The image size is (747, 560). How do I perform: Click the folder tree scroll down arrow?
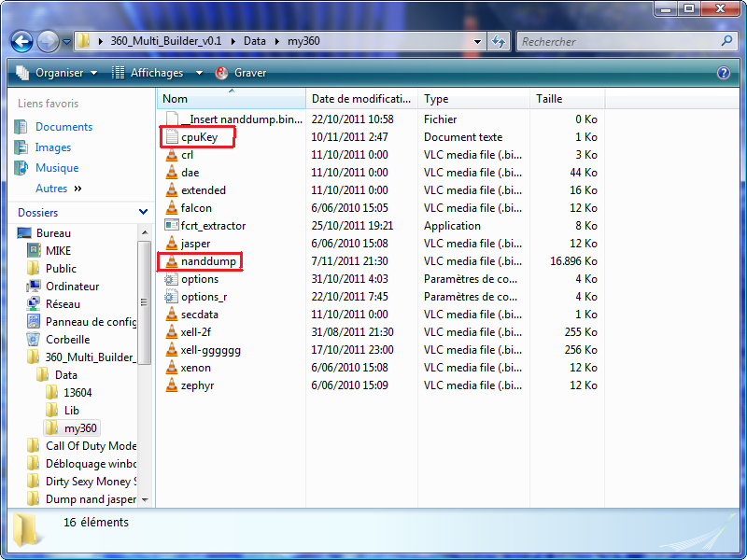[x=145, y=499]
